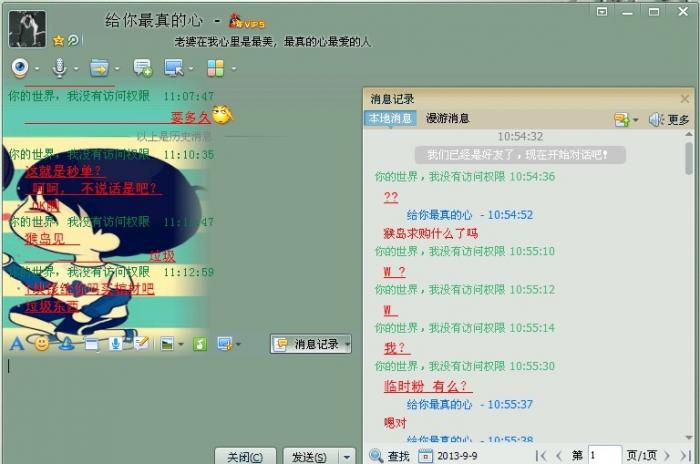Send a picture using image icon
The width and height of the screenshot is (700, 464).
point(167,344)
